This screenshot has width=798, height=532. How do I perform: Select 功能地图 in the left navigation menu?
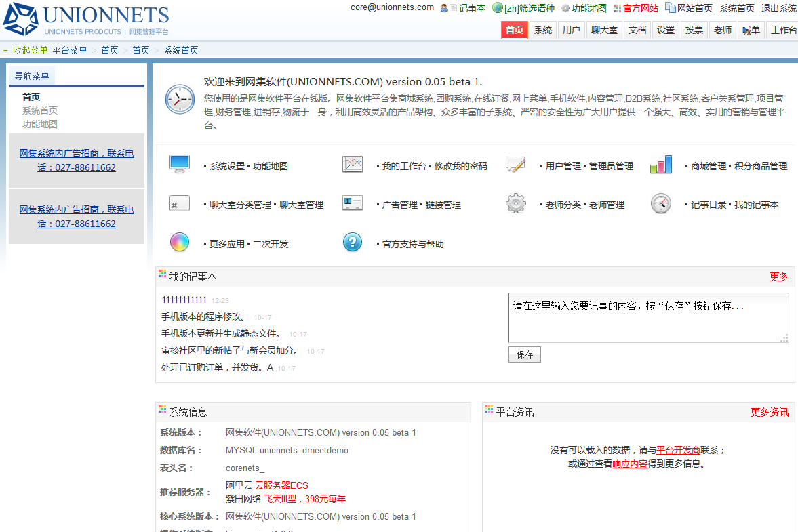tap(40, 124)
